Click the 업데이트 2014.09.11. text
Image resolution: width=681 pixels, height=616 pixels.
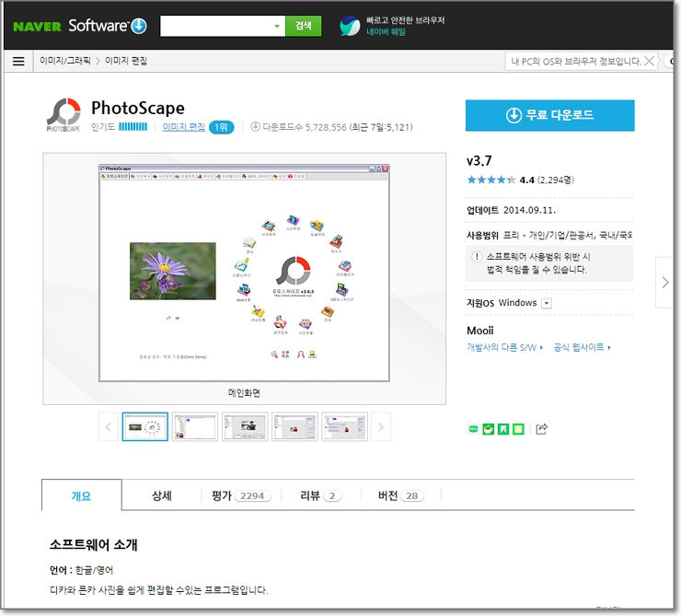click(x=511, y=210)
